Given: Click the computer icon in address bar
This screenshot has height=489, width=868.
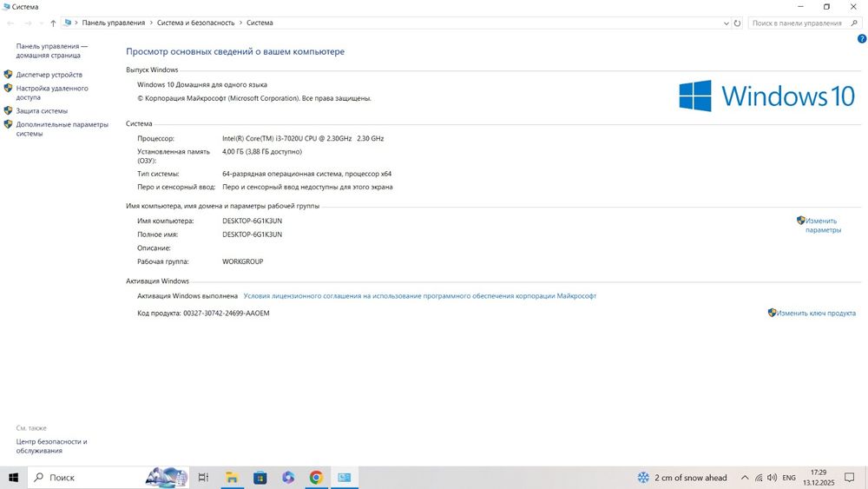Looking at the screenshot, I should [68, 23].
